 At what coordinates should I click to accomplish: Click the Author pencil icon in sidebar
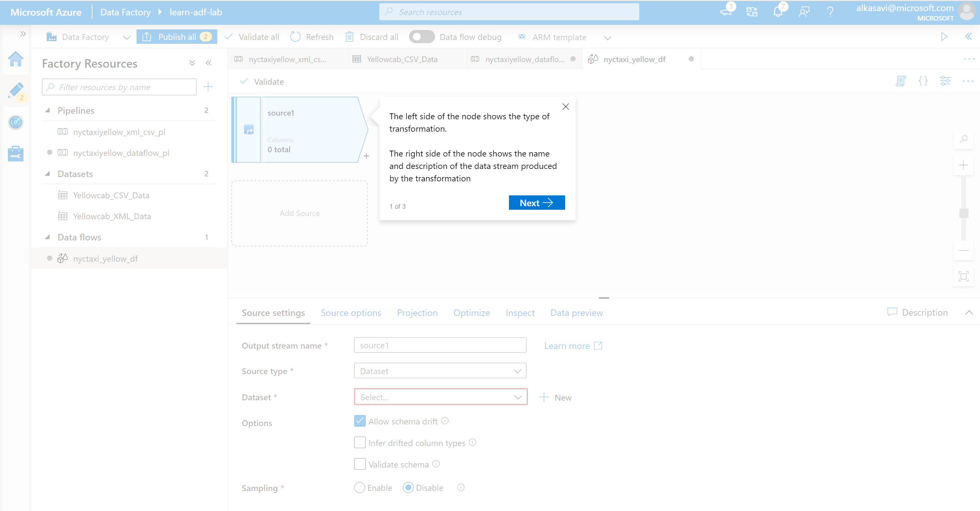tap(16, 91)
